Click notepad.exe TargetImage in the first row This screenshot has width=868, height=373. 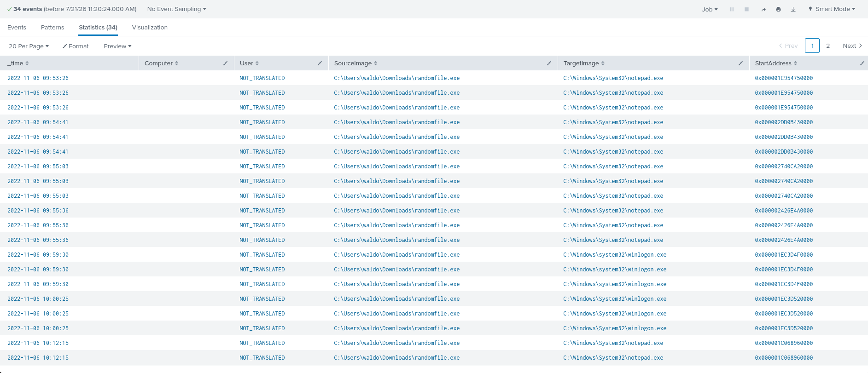(x=613, y=78)
